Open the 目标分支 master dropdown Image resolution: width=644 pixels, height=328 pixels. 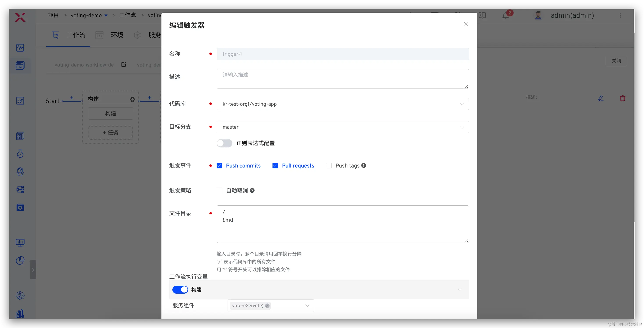point(342,127)
